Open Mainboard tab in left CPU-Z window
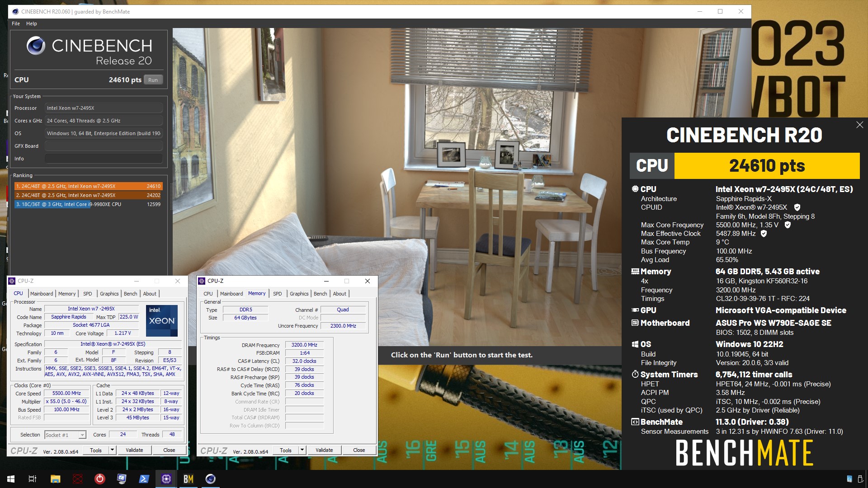This screenshot has height=488, width=868. coord(42,294)
